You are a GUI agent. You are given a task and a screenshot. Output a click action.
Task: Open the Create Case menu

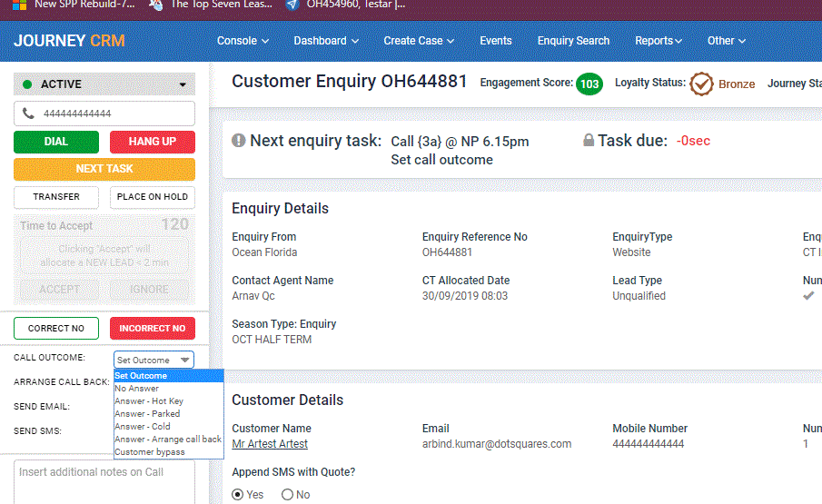419,41
